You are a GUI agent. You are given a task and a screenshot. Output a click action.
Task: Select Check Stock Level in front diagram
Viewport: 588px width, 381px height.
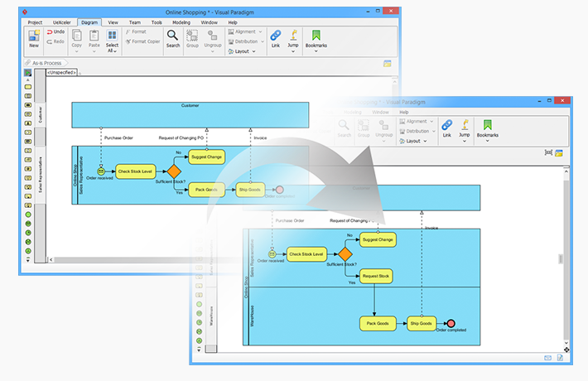[306, 254]
